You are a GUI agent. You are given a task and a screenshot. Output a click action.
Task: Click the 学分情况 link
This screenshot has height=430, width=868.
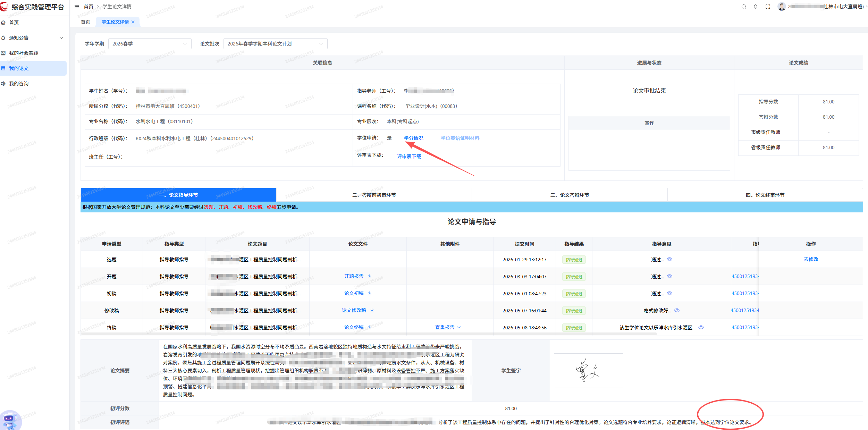414,138
